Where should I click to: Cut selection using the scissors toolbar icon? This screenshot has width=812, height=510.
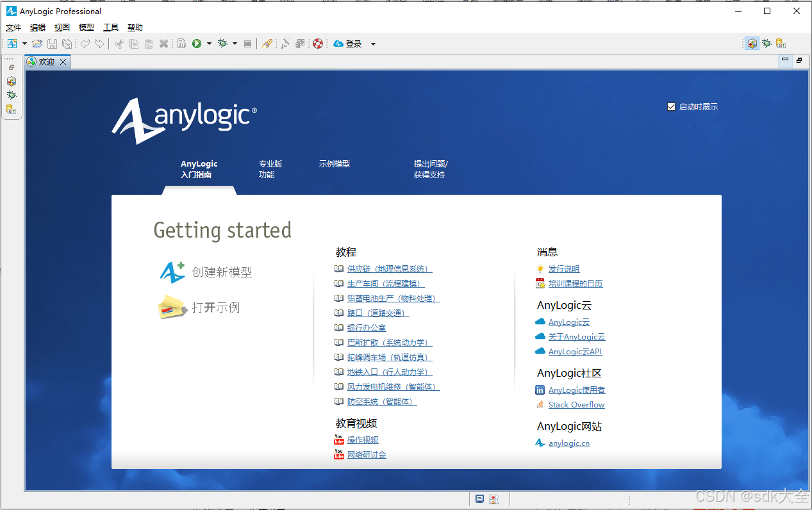119,43
